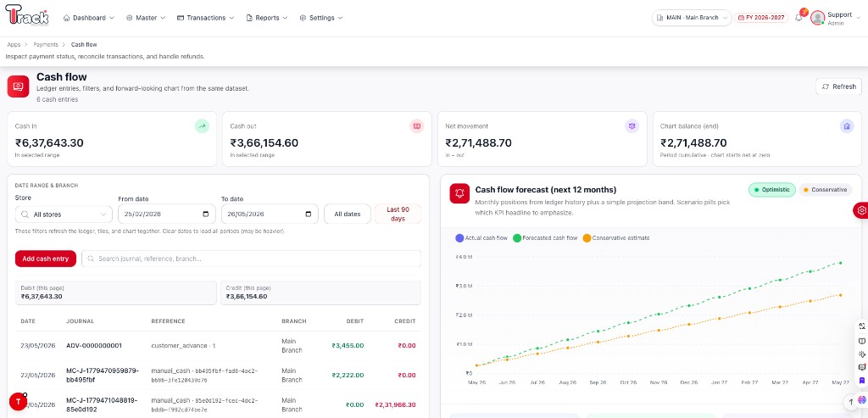Toggle Forecasted cash flow legend swatch
The height and width of the screenshot is (418, 868).
tap(517, 238)
